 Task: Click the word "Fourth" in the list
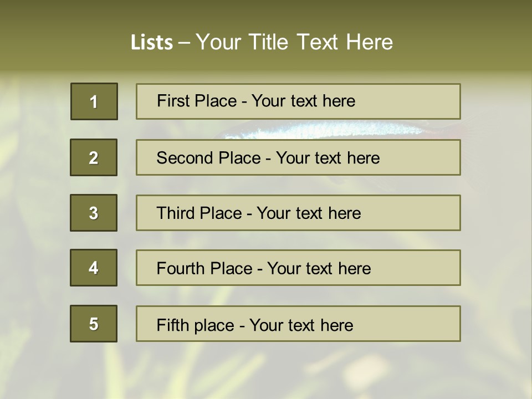pyautogui.click(x=181, y=269)
